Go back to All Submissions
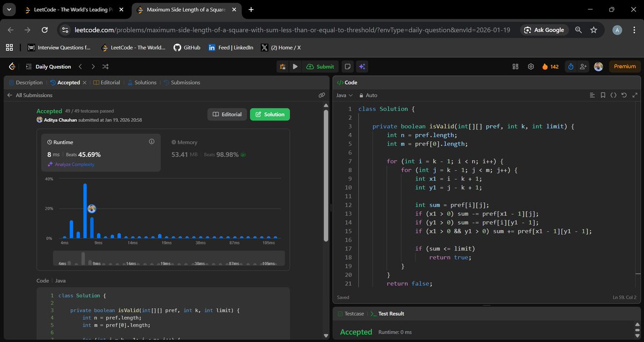Screen dimensions: 644x342 (x=30, y=95)
